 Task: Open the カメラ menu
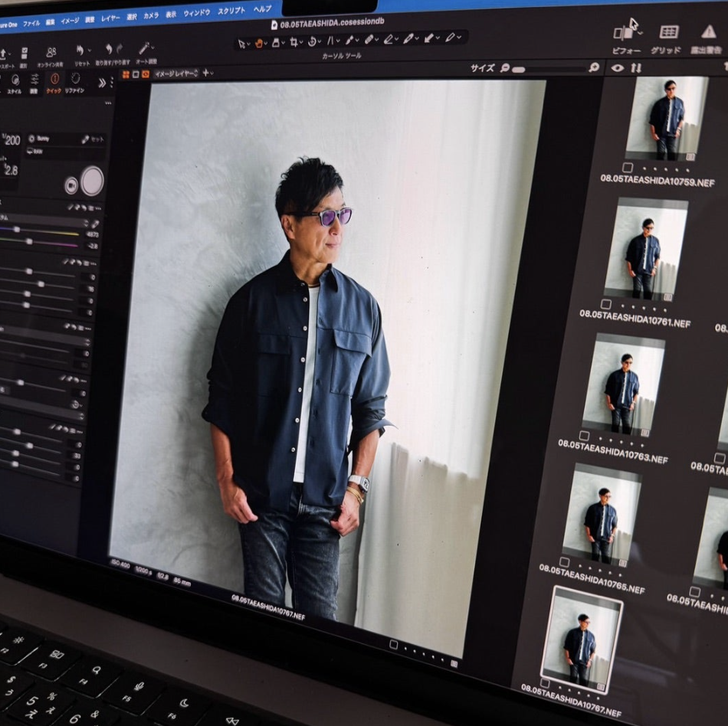(x=151, y=16)
